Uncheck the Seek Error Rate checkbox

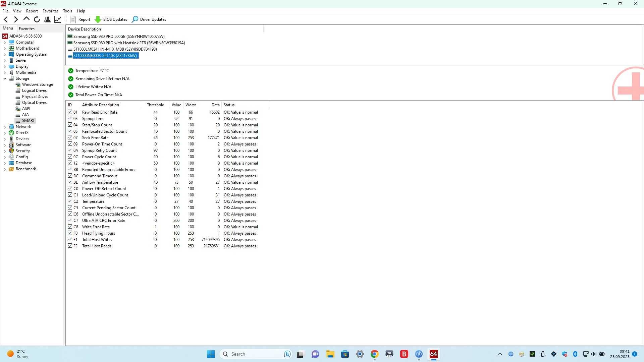[x=70, y=137]
